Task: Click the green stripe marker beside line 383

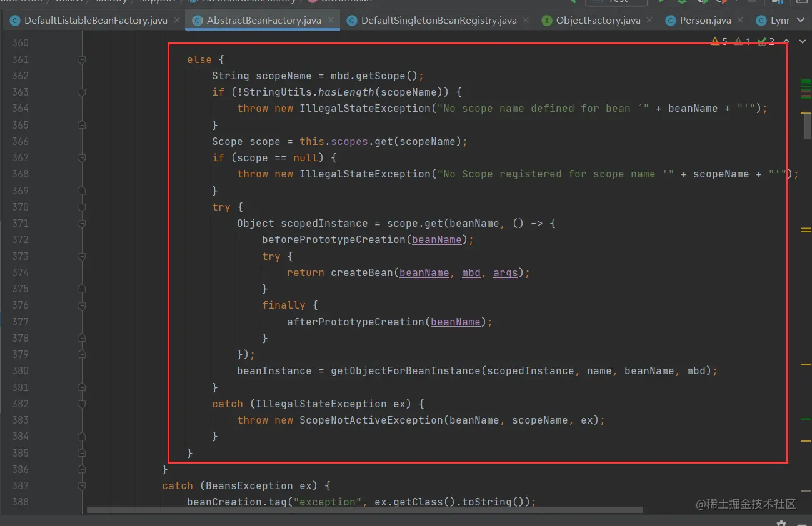Action: click(x=806, y=419)
